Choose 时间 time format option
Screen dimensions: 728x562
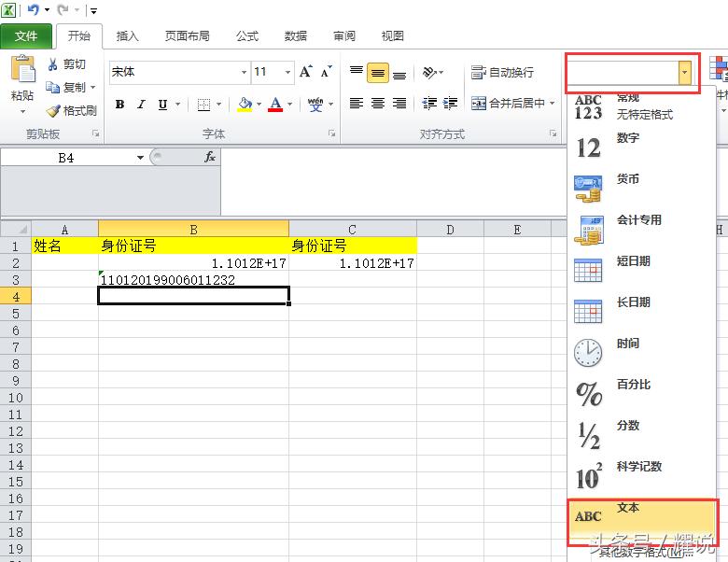(x=640, y=353)
